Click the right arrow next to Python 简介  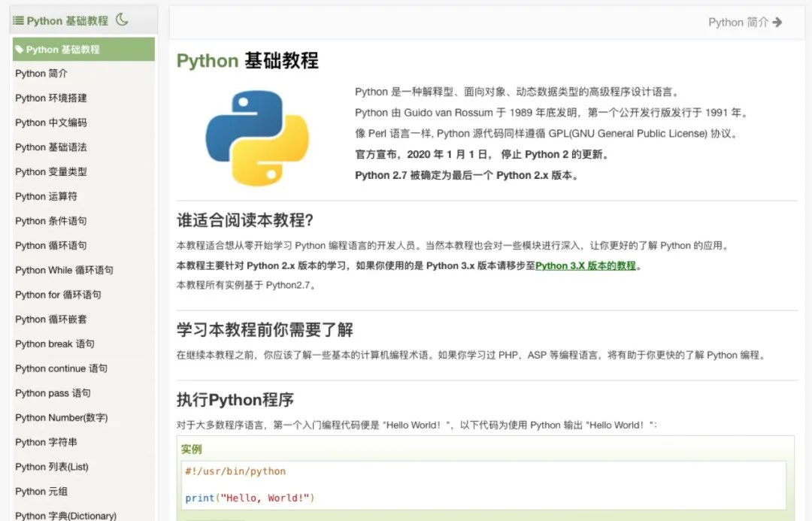pos(777,23)
